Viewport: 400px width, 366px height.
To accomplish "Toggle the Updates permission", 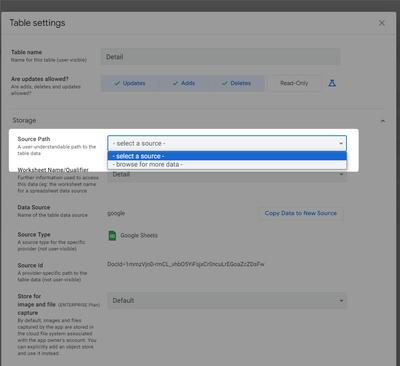I will point(130,83).
